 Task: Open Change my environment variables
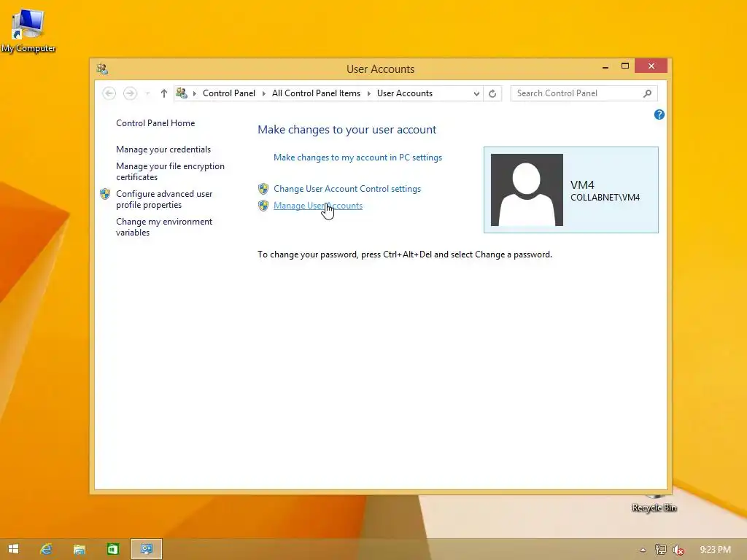click(164, 227)
